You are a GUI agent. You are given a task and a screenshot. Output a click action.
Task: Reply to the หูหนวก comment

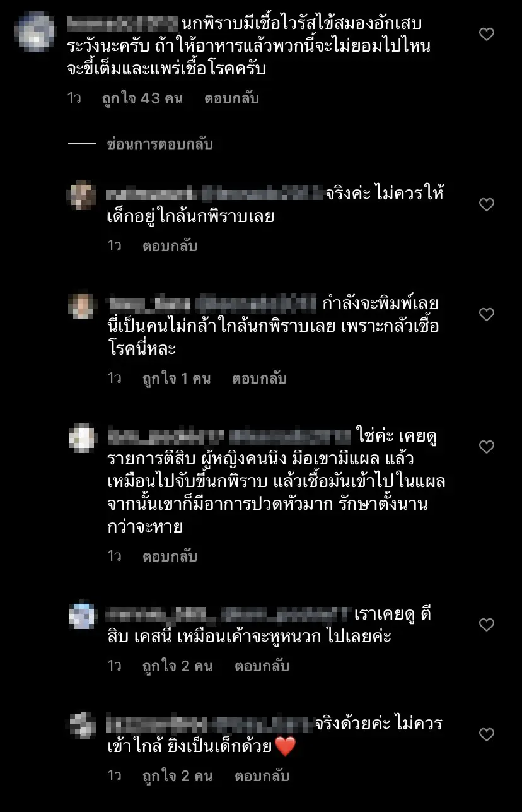coord(262,666)
